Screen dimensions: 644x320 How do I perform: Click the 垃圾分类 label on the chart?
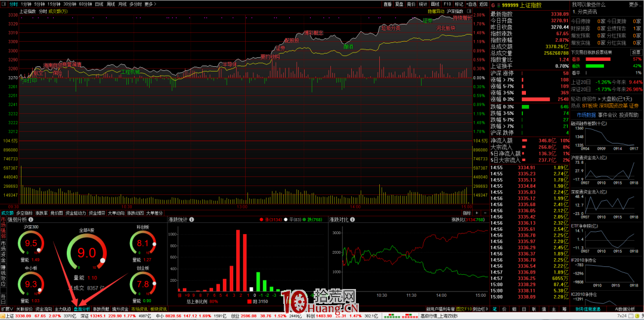(x=391, y=28)
